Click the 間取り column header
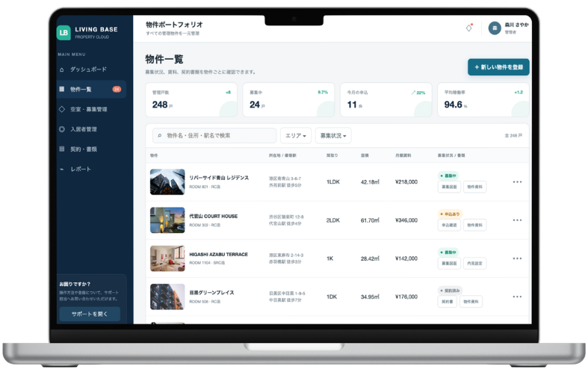The width and height of the screenshot is (588, 372). [x=332, y=155]
